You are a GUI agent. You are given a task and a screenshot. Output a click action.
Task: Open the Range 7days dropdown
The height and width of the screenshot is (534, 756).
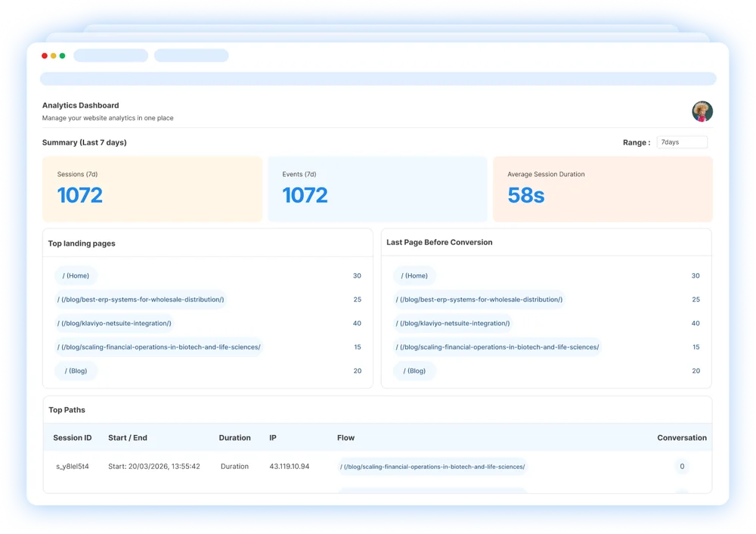[682, 142]
